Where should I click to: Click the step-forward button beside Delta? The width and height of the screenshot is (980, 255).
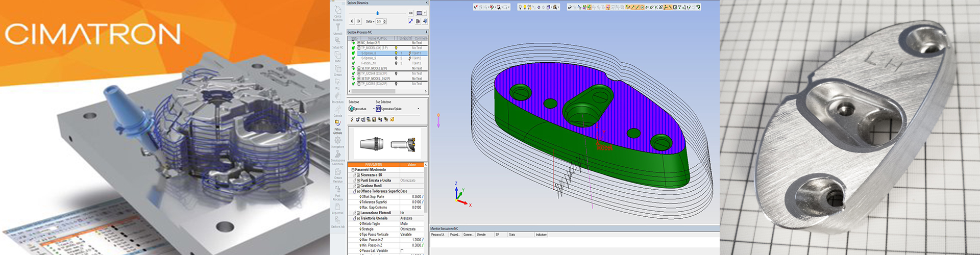pyautogui.click(x=359, y=21)
